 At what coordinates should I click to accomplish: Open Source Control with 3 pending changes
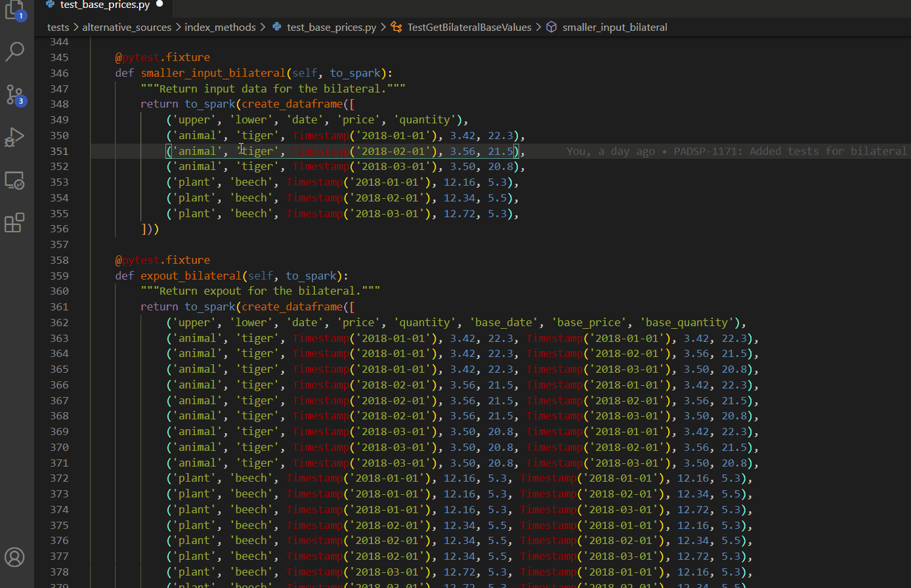click(14, 94)
